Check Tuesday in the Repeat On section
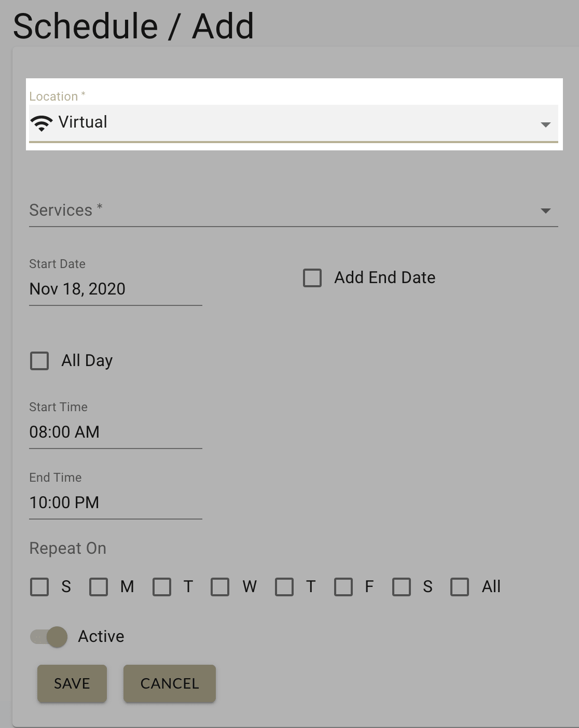The width and height of the screenshot is (579, 728). tap(162, 587)
